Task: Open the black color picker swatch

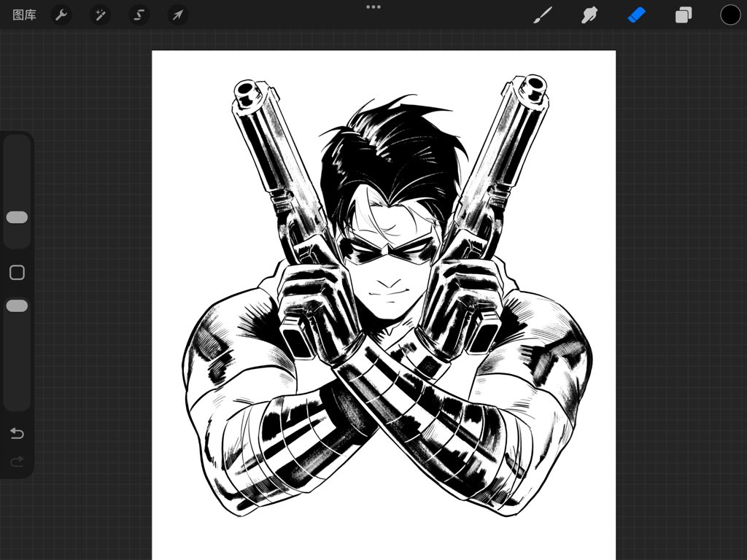Action: [x=729, y=15]
